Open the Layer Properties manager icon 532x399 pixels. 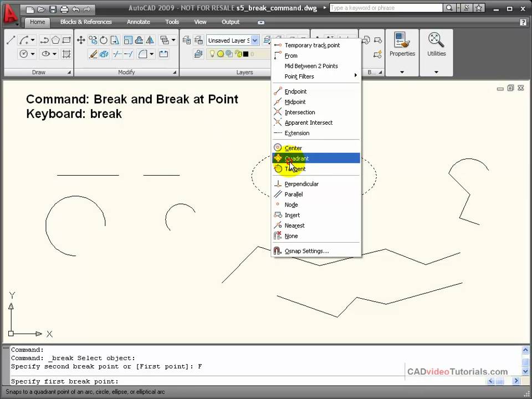(187, 40)
